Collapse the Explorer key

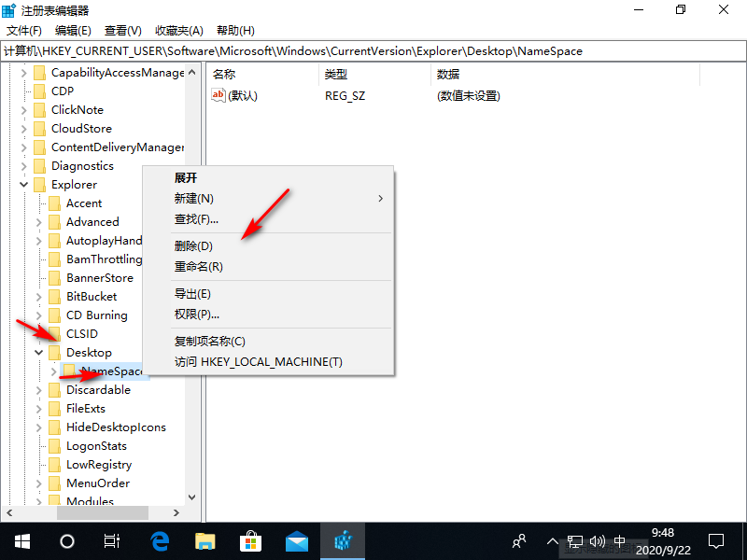pyautogui.click(x=22, y=184)
